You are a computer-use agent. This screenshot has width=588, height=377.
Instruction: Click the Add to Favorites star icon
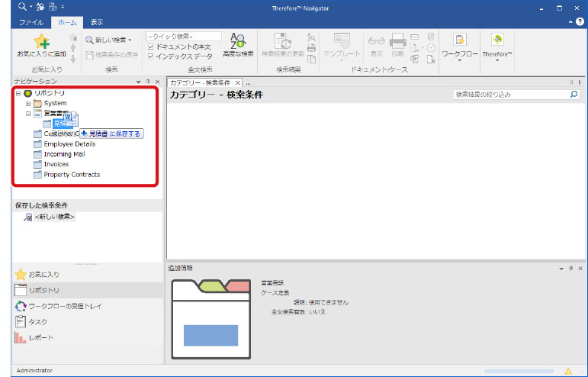(40, 43)
